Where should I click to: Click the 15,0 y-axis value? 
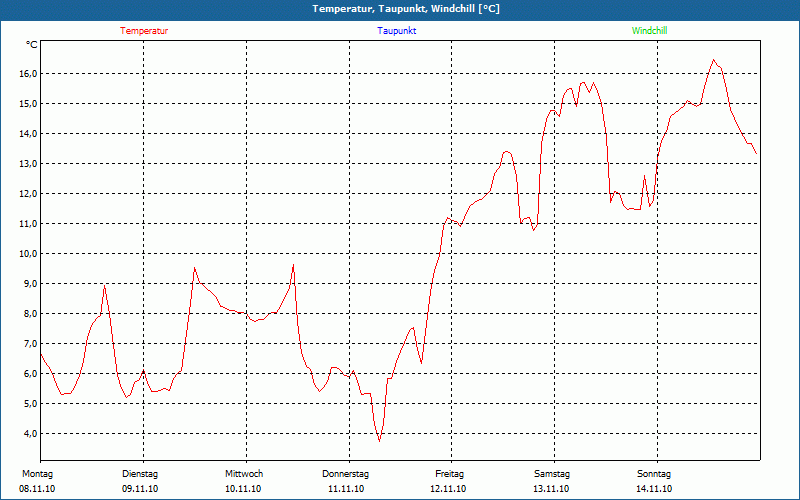point(28,104)
